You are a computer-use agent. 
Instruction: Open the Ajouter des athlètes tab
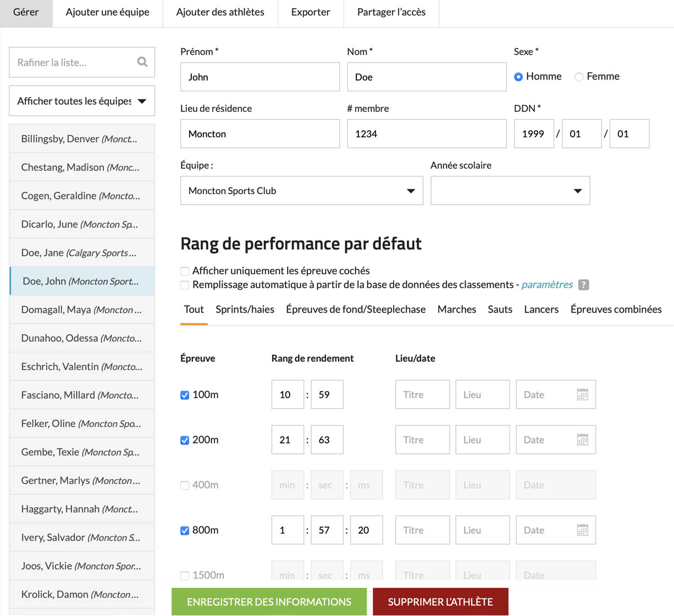(x=220, y=12)
